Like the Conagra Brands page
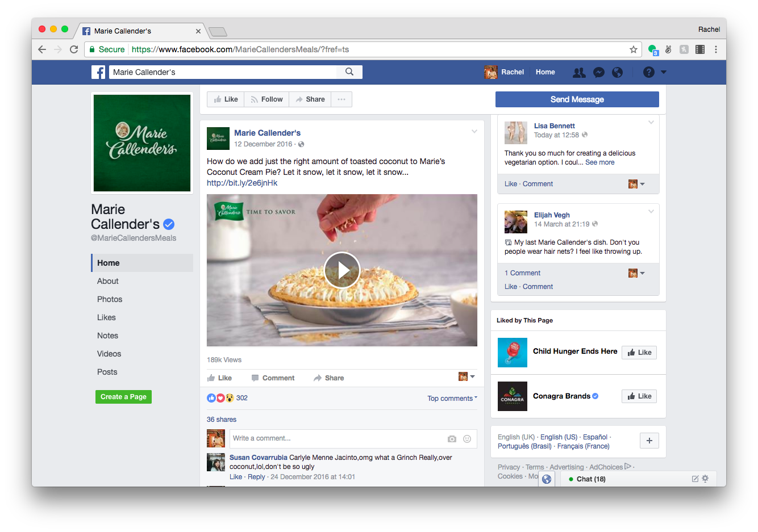 pyautogui.click(x=639, y=396)
